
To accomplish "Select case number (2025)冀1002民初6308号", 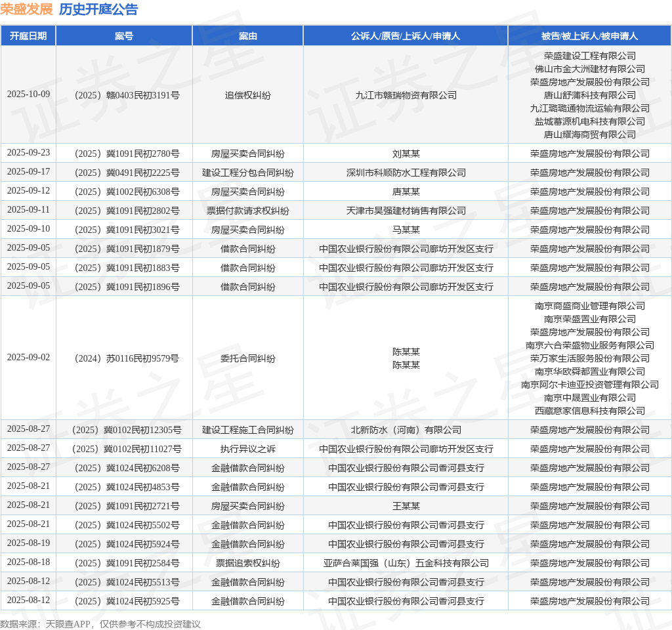I will tap(126, 192).
